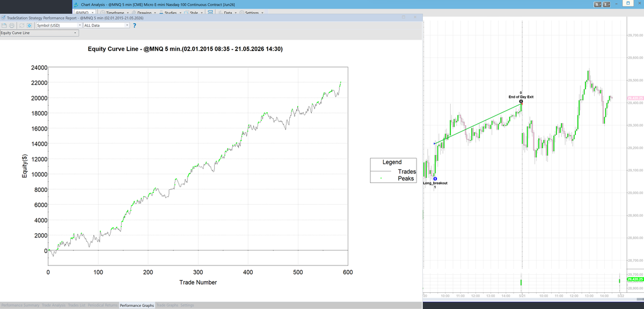Click the green trade line on the chart
This screenshot has width=644, height=309.
coord(478,124)
